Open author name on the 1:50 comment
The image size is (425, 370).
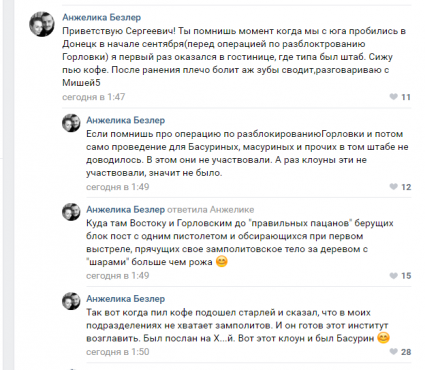coord(125,299)
